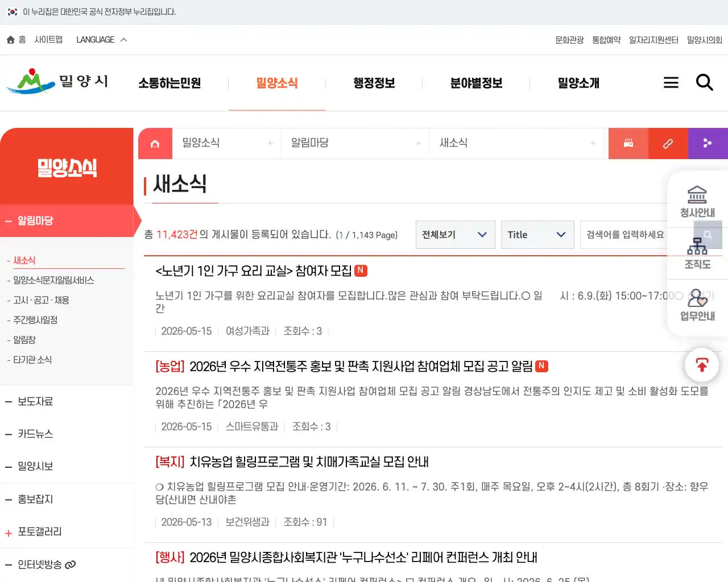Click the board search button icon

point(708,235)
